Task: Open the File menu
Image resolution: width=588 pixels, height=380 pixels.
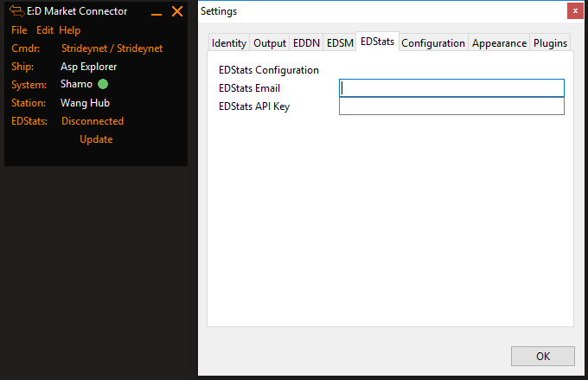Action: (19, 30)
